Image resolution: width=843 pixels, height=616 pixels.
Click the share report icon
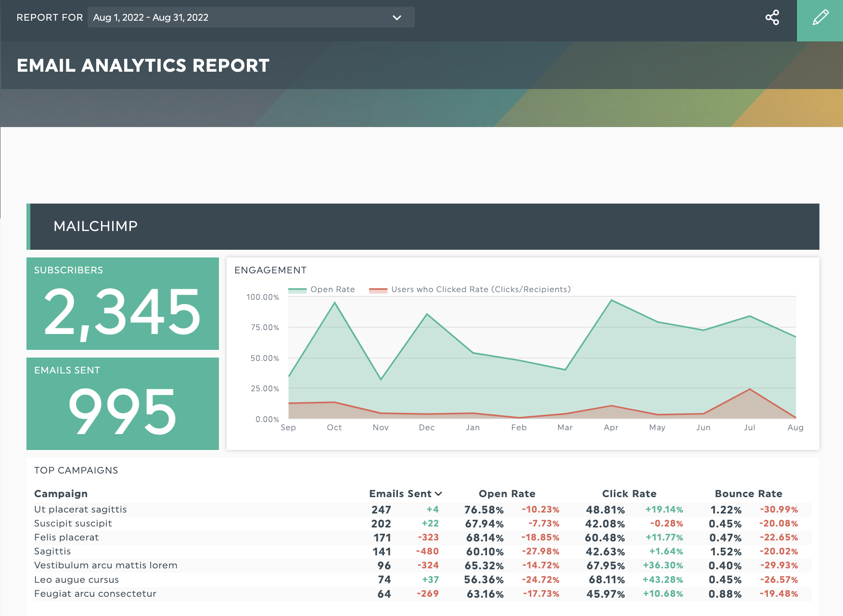pyautogui.click(x=772, y=18)
